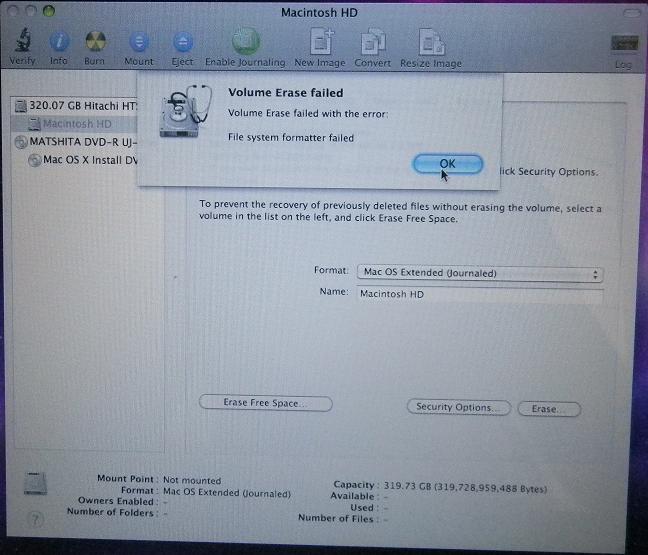Click the disk icon in the info footer
Screen dimensions: 648x555
[x=36, y=483]
